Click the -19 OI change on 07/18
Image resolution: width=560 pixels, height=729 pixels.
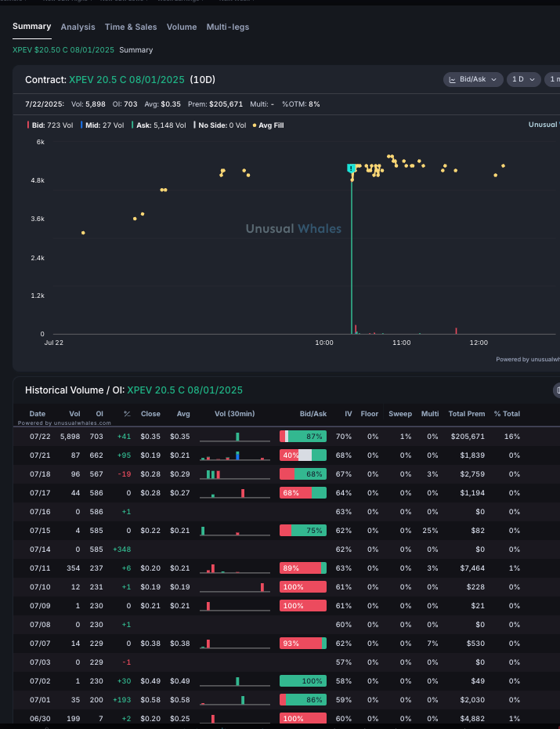(x=125, y=474)
